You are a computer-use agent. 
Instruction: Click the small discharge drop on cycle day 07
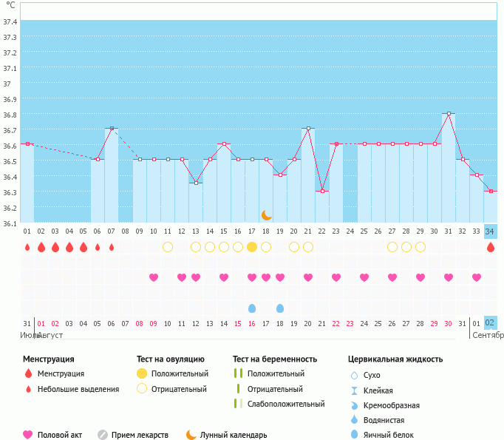pos(112,247)
